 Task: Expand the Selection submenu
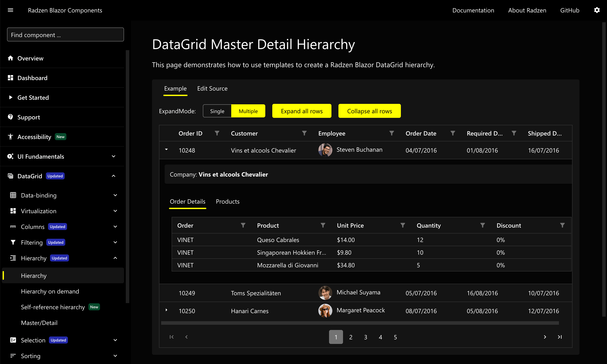point(115,340)
